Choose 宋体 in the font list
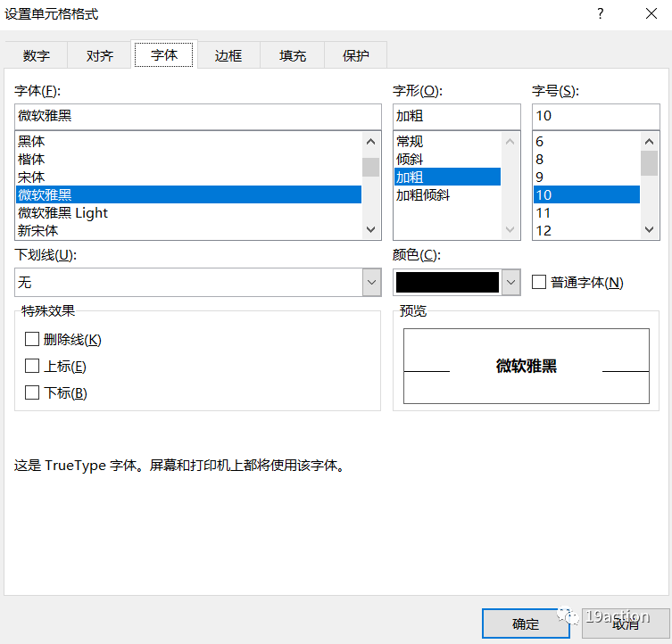The height and width of the screenshot is (644, 672). pos(188,177)
